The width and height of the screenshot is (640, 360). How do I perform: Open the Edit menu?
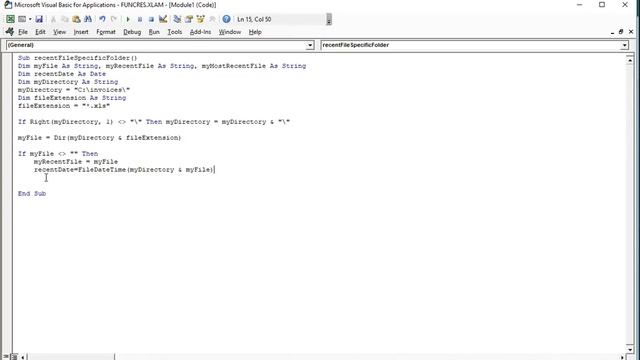(x=40, y=32)
